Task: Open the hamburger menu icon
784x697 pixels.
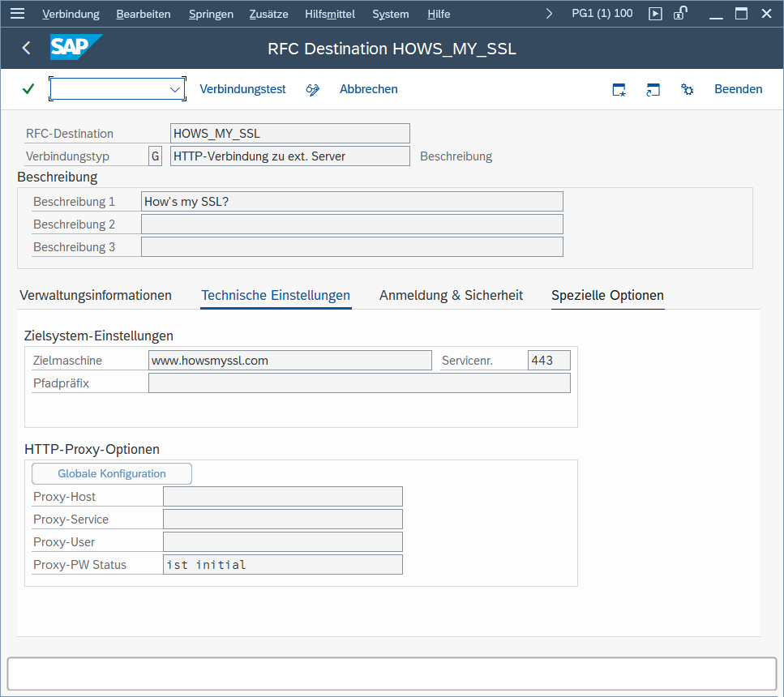Action: click(17, 14)
